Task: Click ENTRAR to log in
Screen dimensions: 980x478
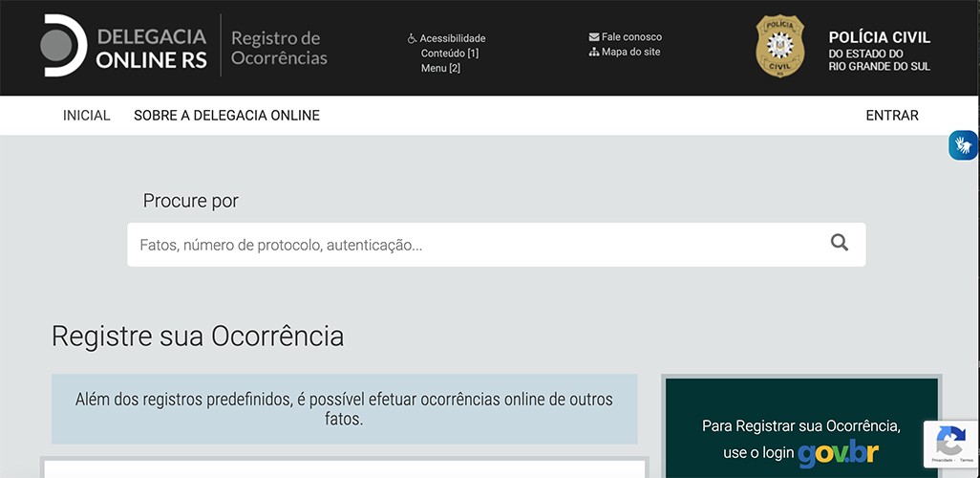Action: 891,116
